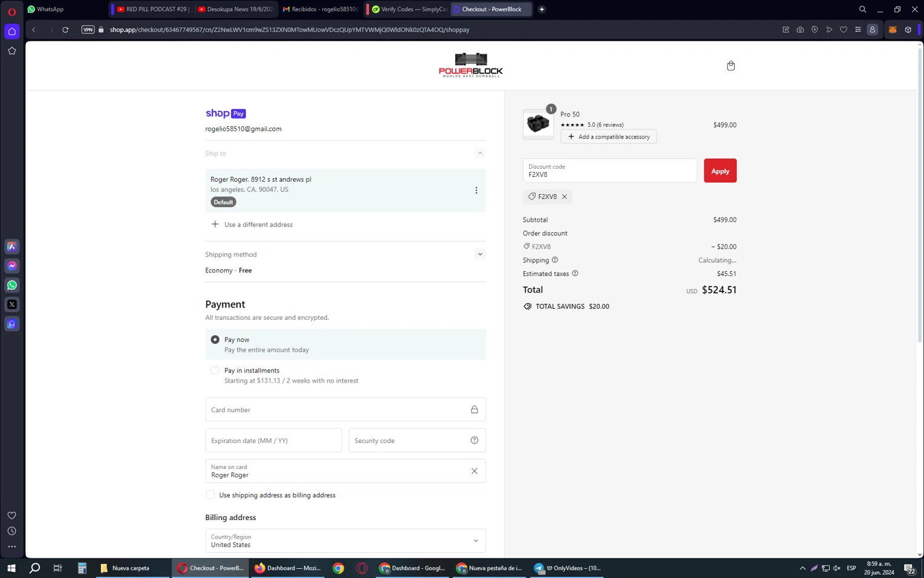This screenshot has height=578, width=924.
Task: Open PowerBlock logo homepage link
Action: click(x=471, y=65)
